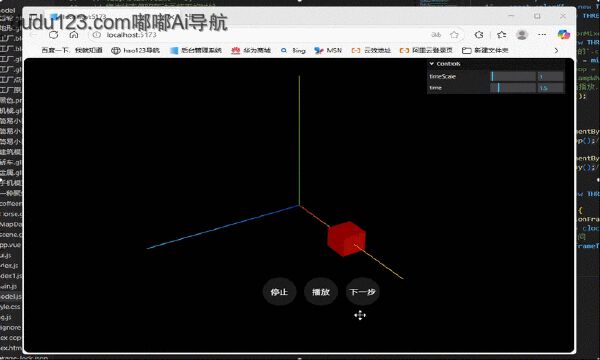Open the Bing bookmark
The image size is (600, 360).
tap(293, 50)
